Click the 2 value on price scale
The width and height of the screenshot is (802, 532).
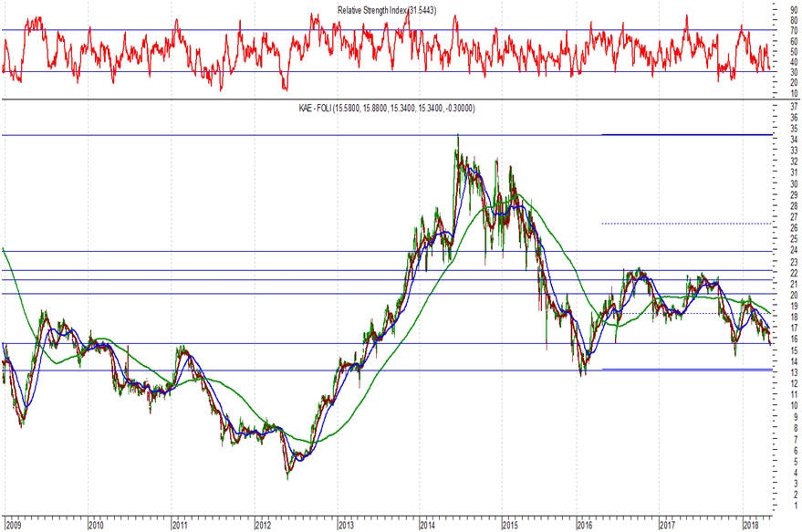(x=796, y=495)
